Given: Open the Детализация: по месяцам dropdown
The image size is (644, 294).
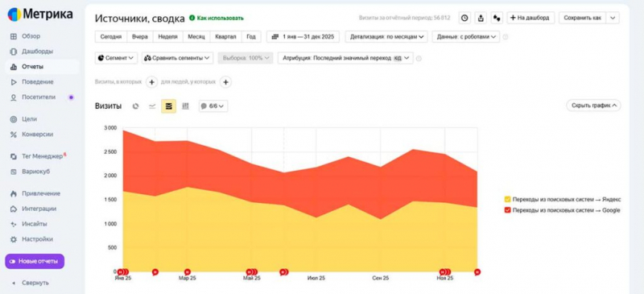Looking at the screenshot, I should click(x=386, y=36).
